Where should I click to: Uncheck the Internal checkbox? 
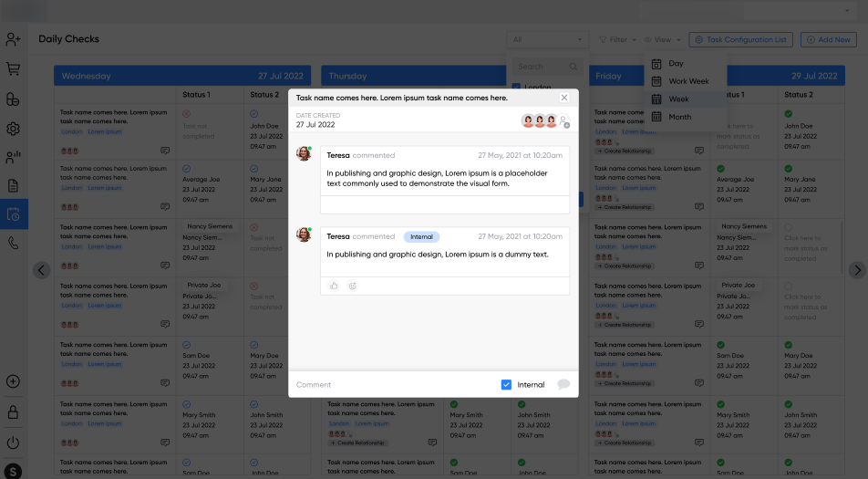(506, 384)
